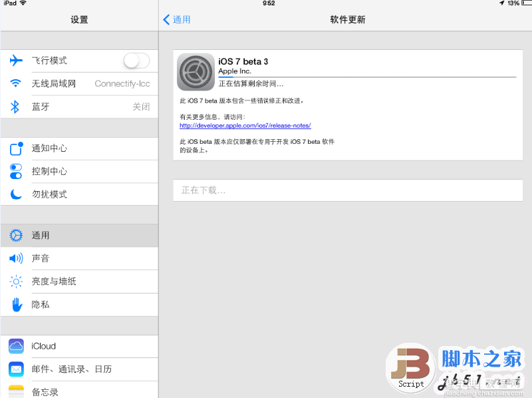Click the 正在估算剩余时间… text
The image size is (532, 398).
point(251,84)
